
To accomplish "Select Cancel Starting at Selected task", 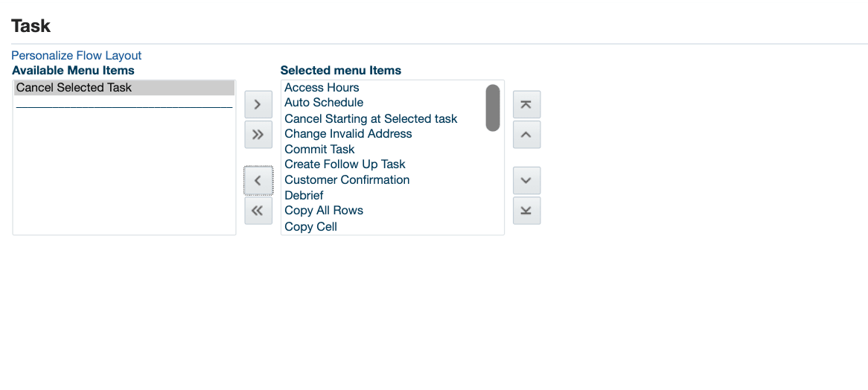I will tap(371, 119).
